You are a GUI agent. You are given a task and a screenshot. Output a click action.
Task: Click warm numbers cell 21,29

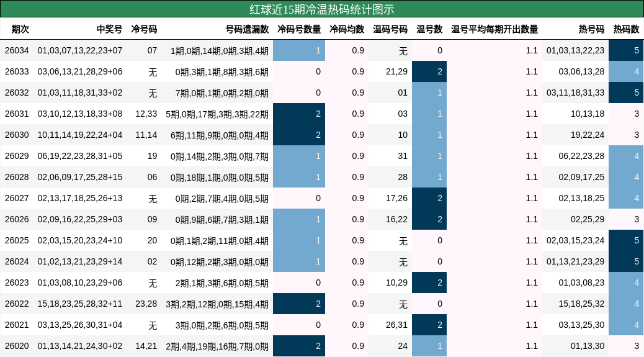[x=396, y=71]
